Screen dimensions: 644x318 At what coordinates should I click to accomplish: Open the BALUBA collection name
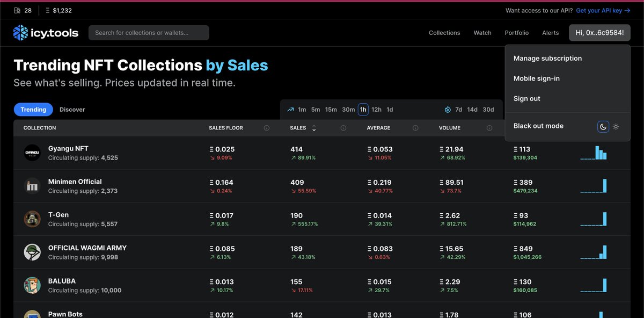[62, 281]
